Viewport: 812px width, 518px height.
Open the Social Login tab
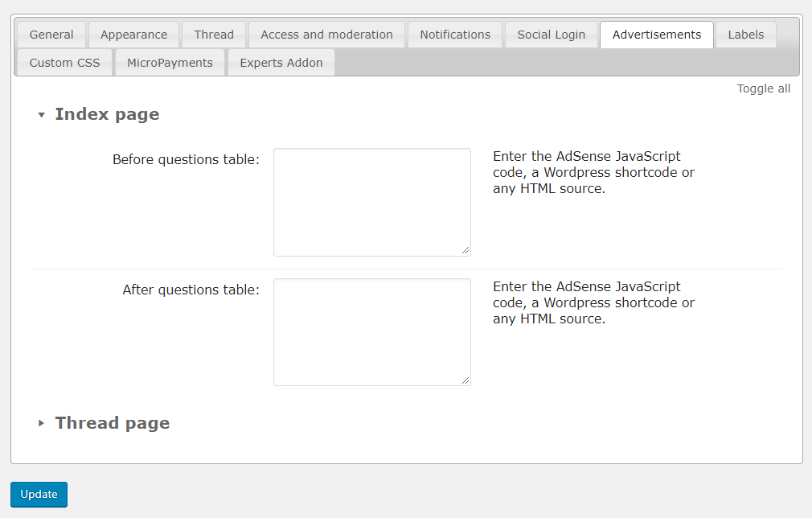552,35
